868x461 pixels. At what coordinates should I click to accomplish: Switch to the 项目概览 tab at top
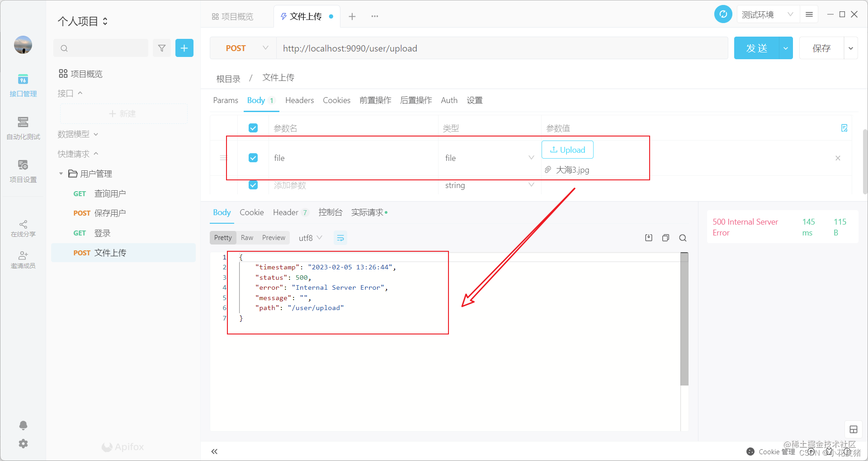click(232, 16)
